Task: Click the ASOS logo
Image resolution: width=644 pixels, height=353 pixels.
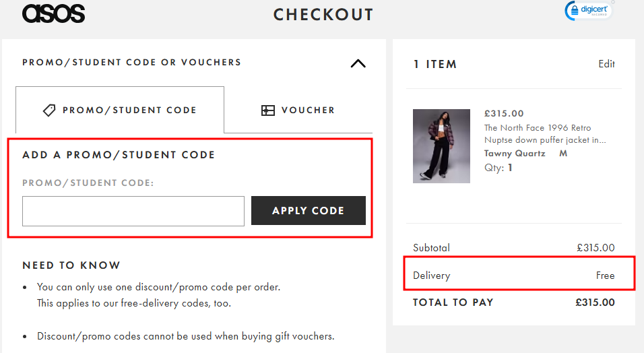Action: 53,13
